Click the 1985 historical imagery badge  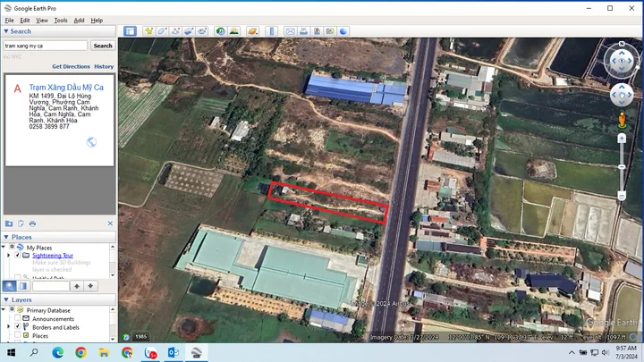[141, 337]
